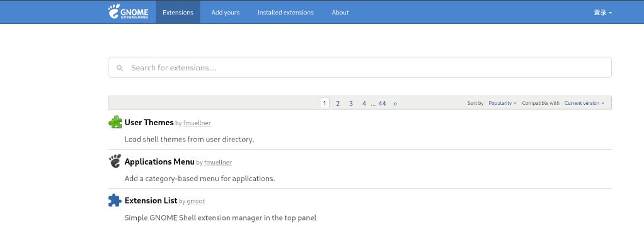Click the blue Extension List puzzle icon
644x227 pixels.
tap(115, 201)
